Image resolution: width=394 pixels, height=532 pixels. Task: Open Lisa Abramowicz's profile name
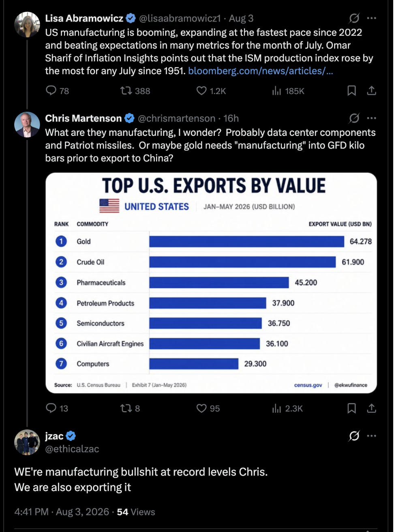point(84,18)
